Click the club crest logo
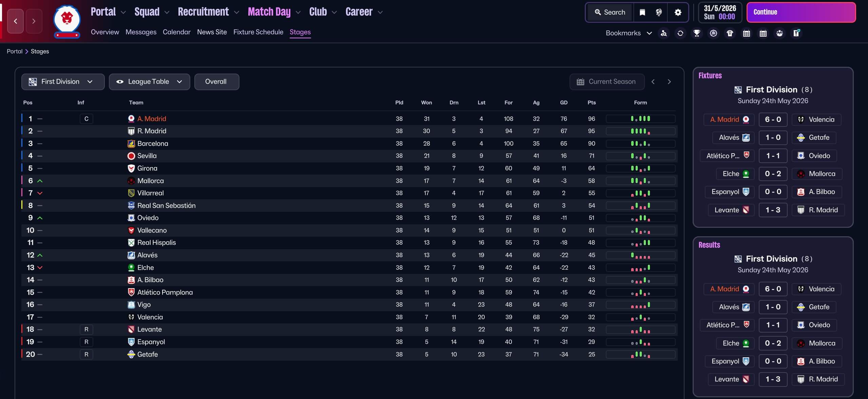The image size is (868, 399). click(67, 21)
